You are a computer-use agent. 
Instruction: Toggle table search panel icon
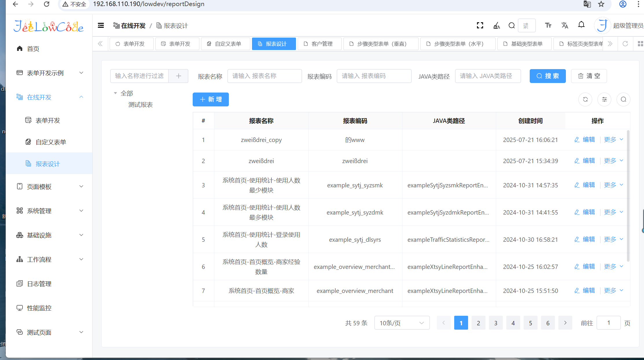[x=623, y=99]
